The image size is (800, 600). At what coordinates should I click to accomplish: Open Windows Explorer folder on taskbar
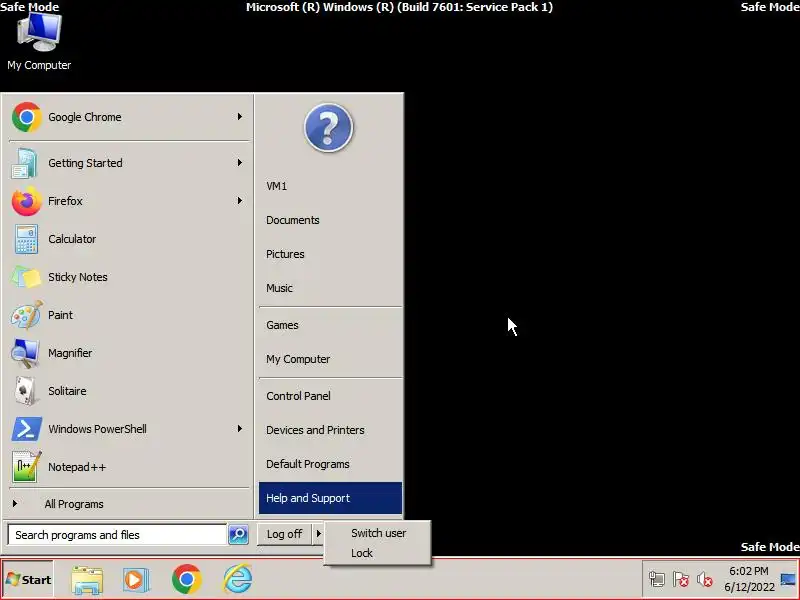pos(87,580)
